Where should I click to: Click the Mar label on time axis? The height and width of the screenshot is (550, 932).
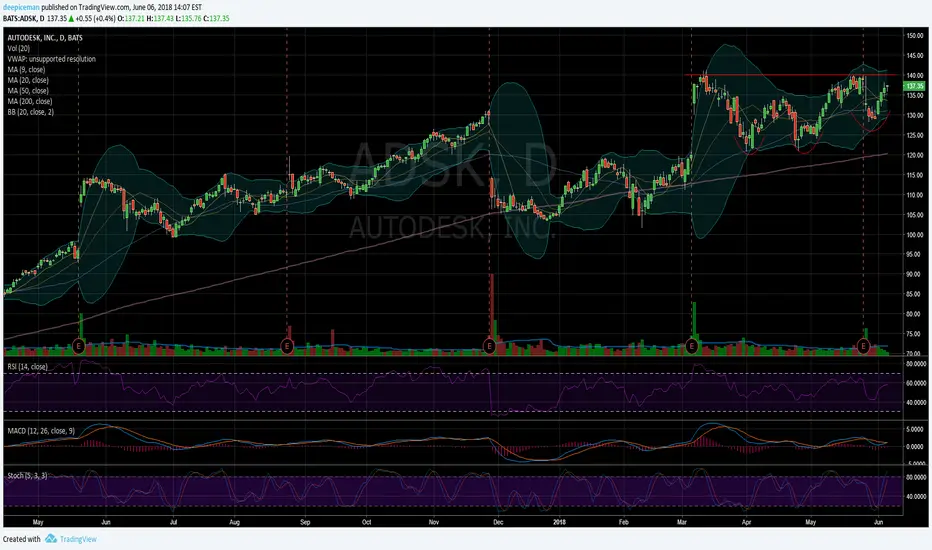[682, 522]
